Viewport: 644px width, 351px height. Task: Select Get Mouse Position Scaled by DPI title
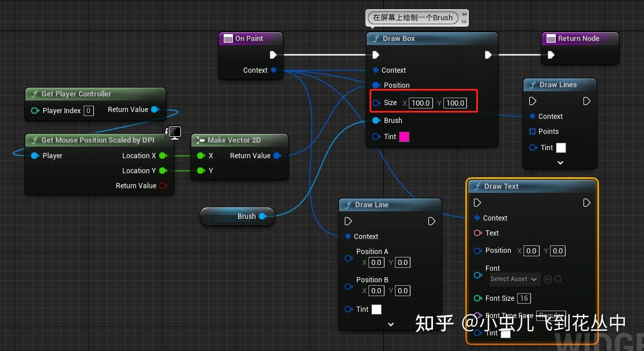click(98, 140)
